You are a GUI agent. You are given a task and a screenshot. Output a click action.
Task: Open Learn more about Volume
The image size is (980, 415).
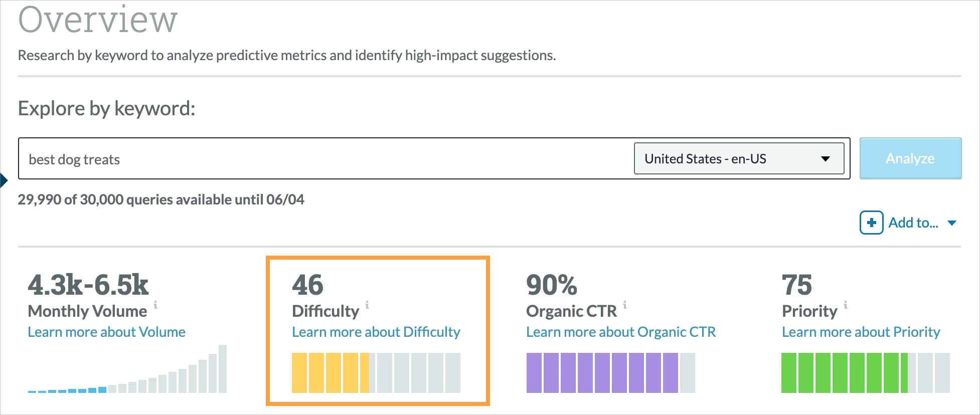pyautogui.click(x=107, y=332)
